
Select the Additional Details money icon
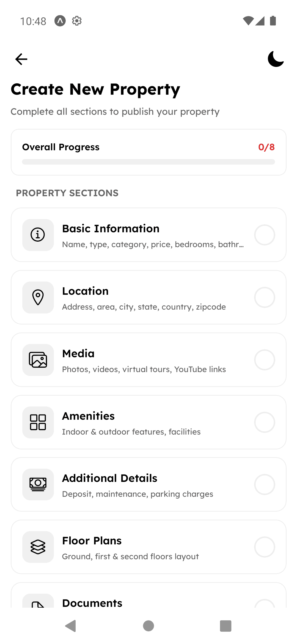[38, 484]
